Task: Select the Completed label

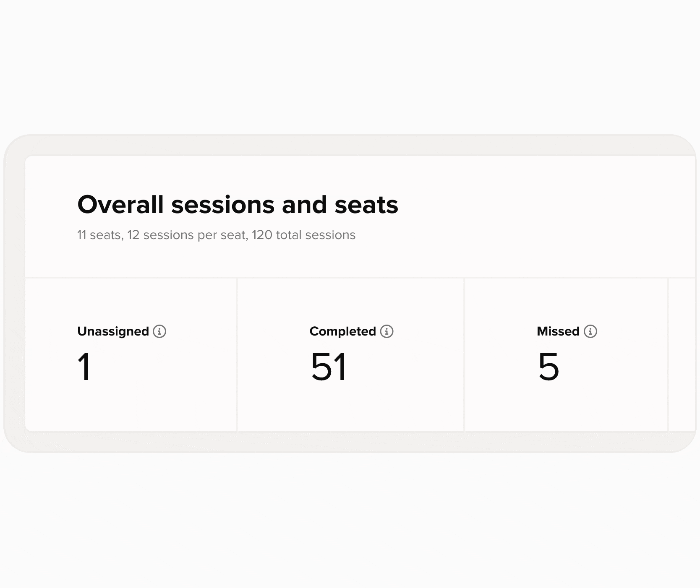Action: click(342, 331)
